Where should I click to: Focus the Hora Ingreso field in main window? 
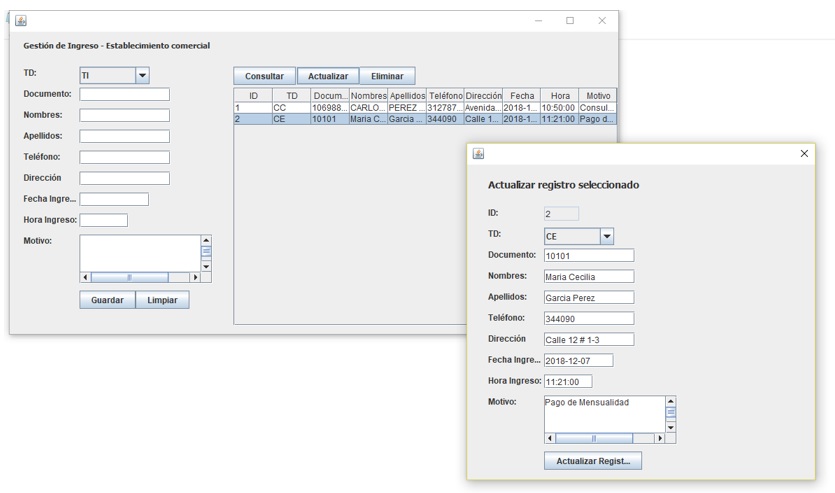[x=103, y=220]
